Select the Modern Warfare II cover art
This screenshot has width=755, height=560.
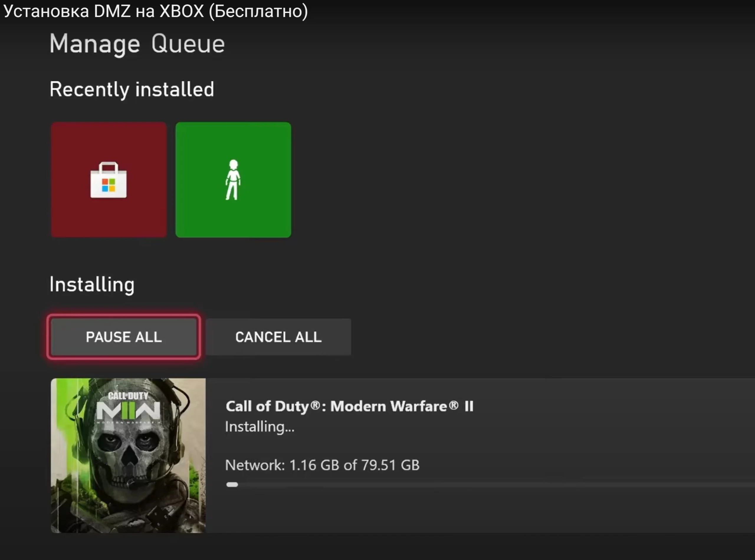[x=128, y=456]
